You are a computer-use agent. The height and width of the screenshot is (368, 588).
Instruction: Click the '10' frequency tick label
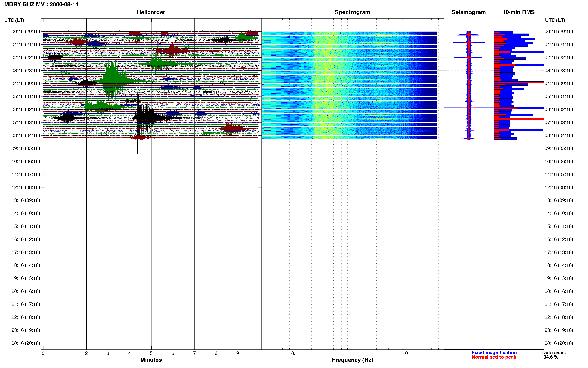pos(405,353)
